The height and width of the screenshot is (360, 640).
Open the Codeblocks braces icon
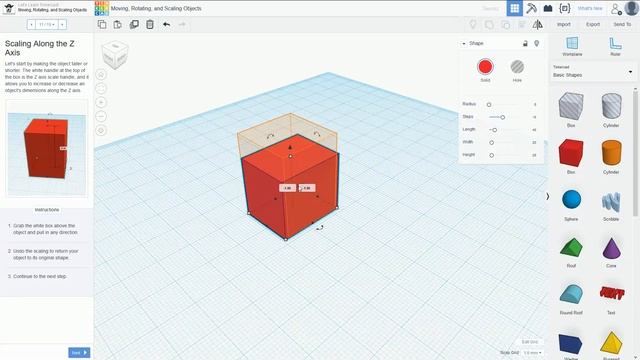[564, 8]
